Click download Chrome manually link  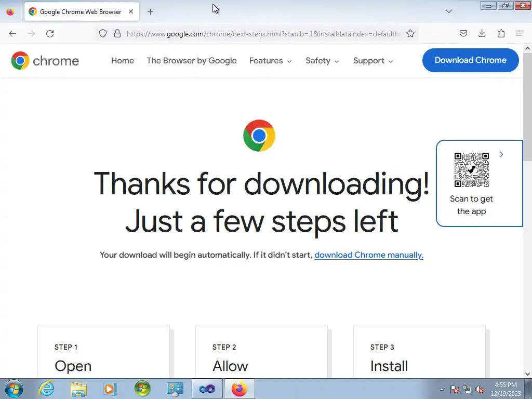[369, 255]
